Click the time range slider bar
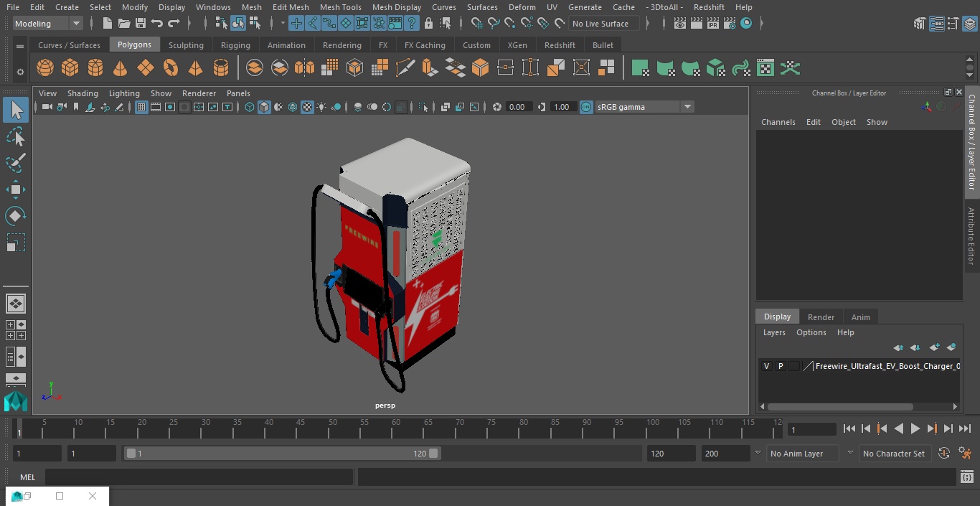The width and height of the screenshot is (980, 506). pyautogui.click(x=282, y=454)
